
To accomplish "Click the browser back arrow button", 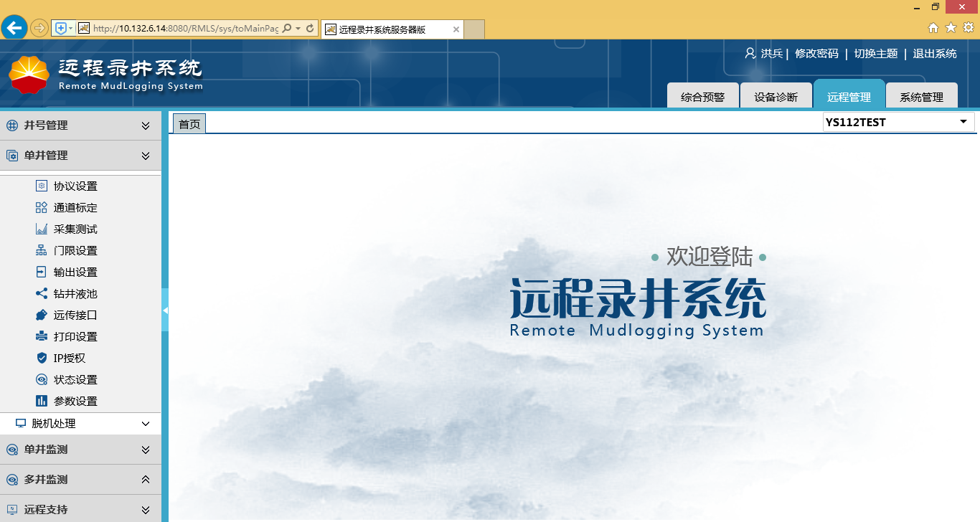I will [14, 28].
